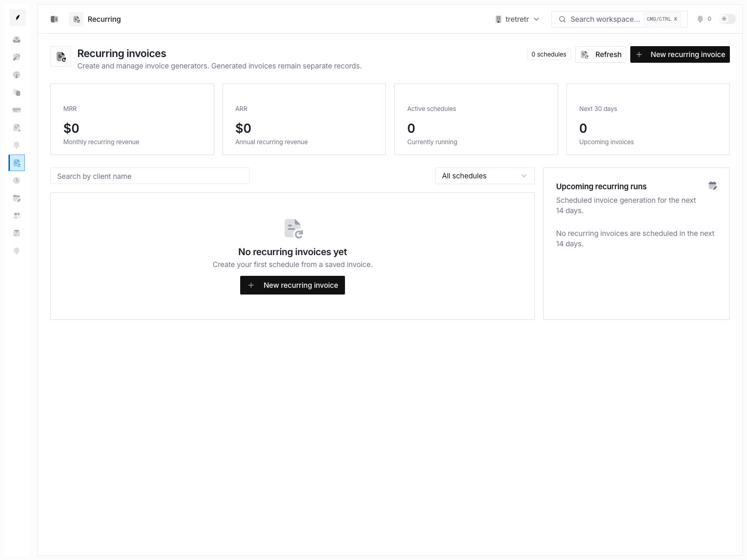747x560 pixels.
Task: Select the highlighted recurring invoices sidebar icon
Action: click(x=17, y=163)
